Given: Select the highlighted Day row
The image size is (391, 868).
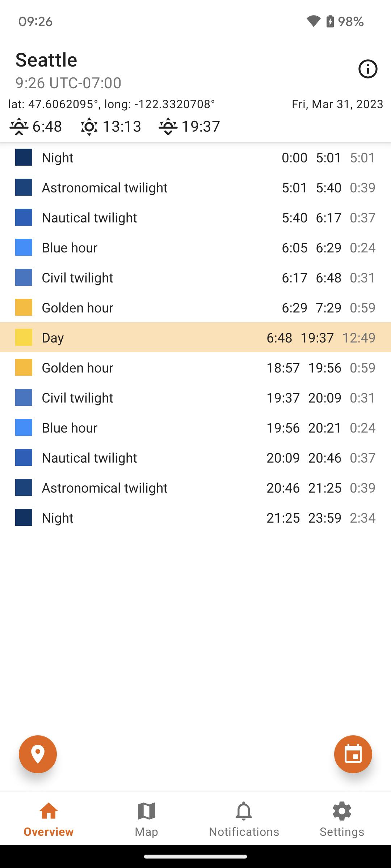Looking at the screenshot, I should coord(195,337).
